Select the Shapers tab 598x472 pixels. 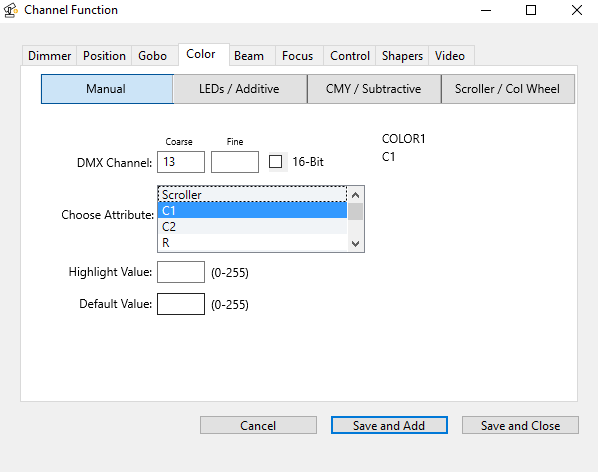pos(402,56)
